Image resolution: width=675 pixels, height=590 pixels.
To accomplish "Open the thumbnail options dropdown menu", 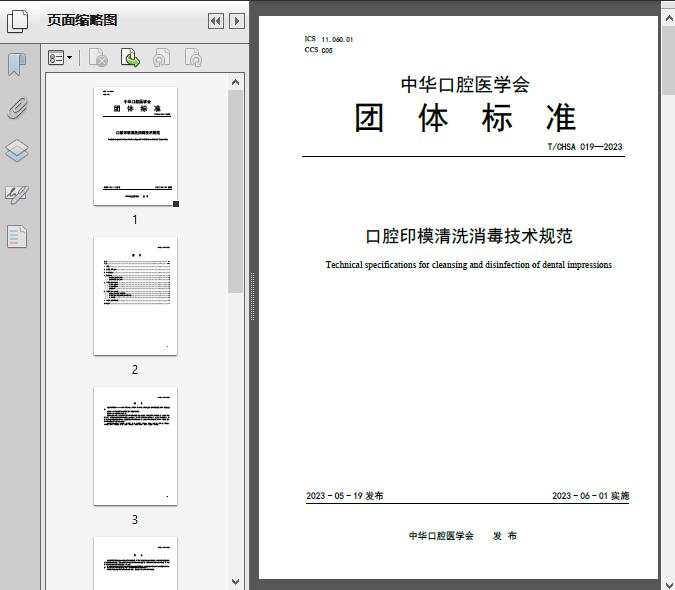I will (60, 58).
